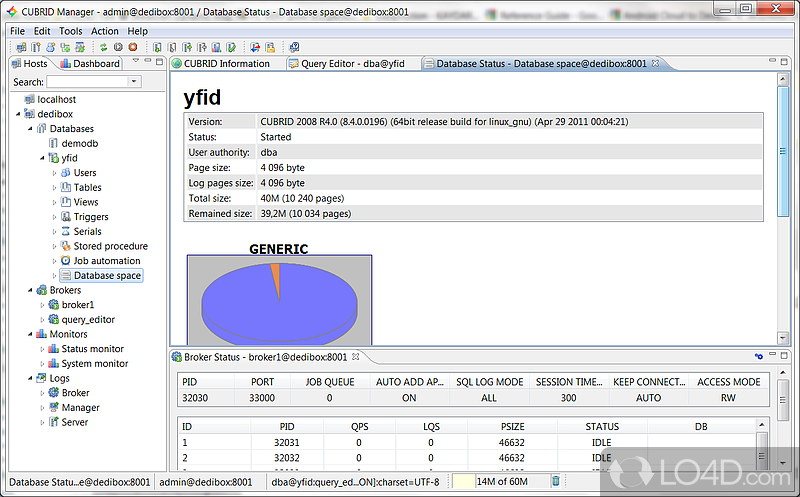Minimize the Hosts navigation panel

[147, 62]
